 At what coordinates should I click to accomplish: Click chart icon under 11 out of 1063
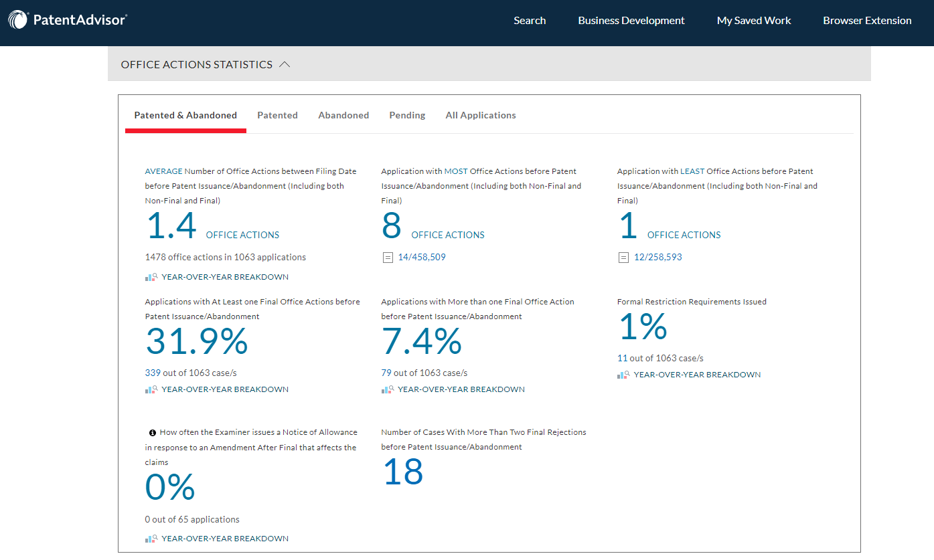click(623, 375)
